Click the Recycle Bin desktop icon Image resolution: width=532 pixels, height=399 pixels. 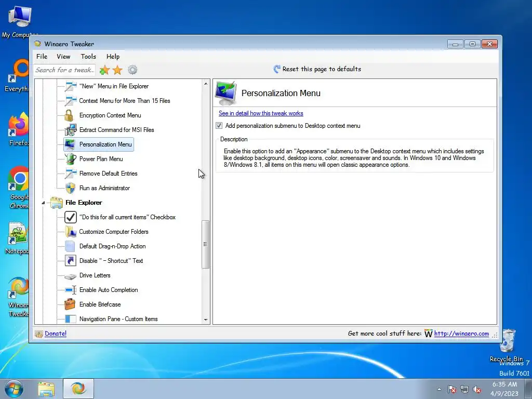[507, 345]
